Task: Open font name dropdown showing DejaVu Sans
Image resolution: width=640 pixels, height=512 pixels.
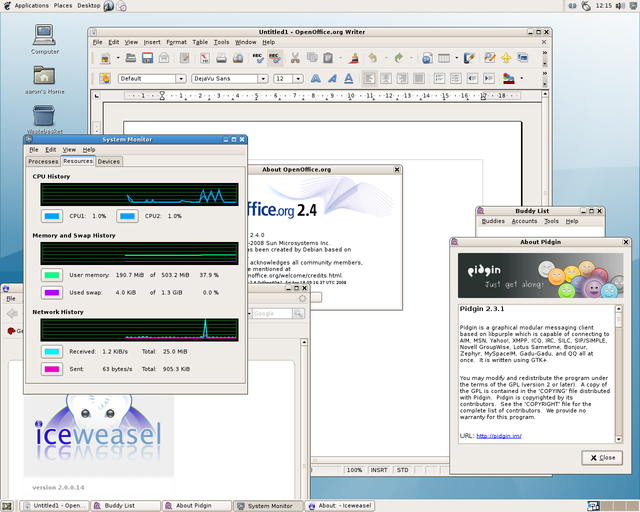Action: coord(263,78)
